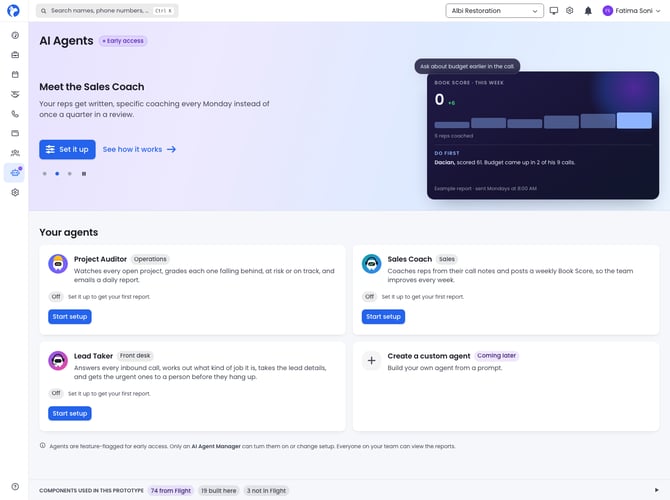Click the Meet the Sales Coach heading
This screenshot has width=670, height=500.
coord(92,87)
